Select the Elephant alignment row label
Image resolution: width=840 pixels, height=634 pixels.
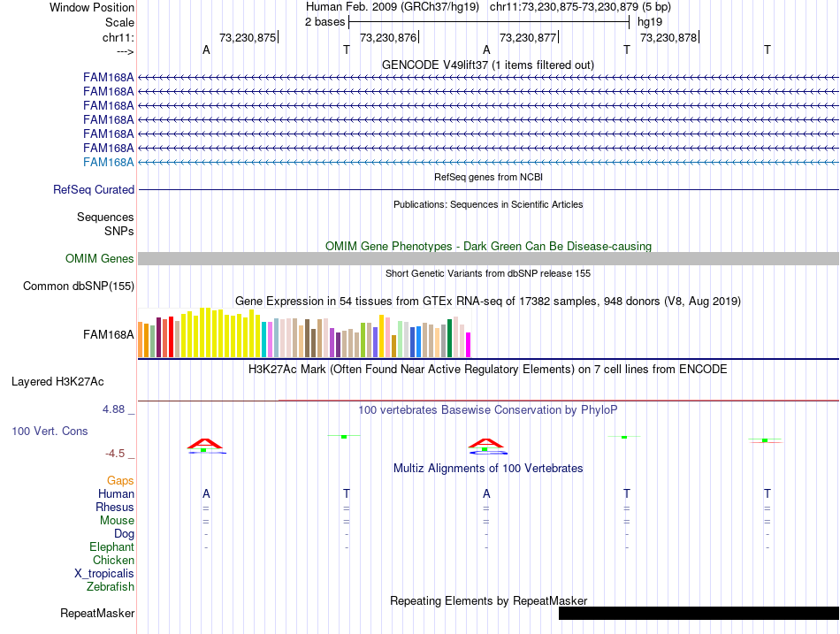click(111, 547)
